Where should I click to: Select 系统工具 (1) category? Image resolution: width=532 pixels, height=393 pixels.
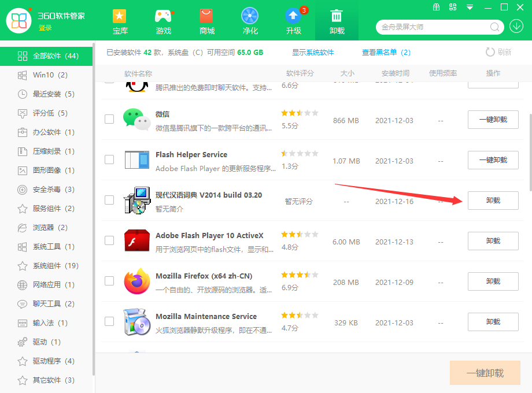[x=46, y=247]
